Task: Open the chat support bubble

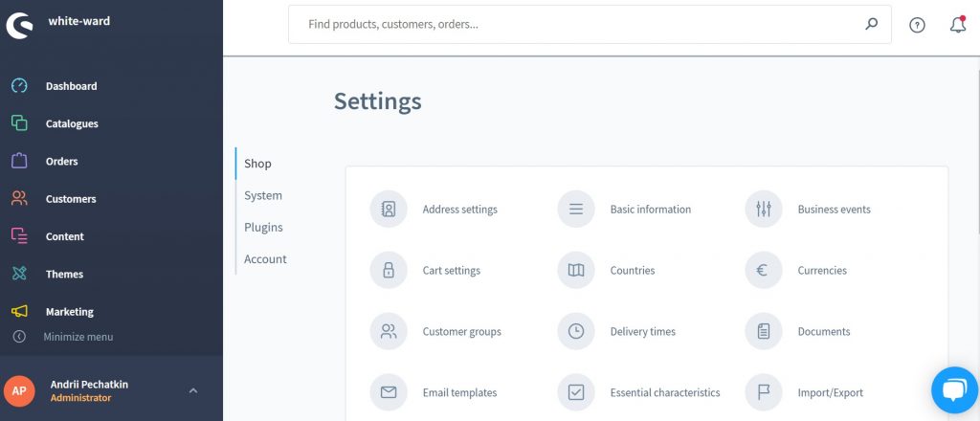Action: pos(953,389)
